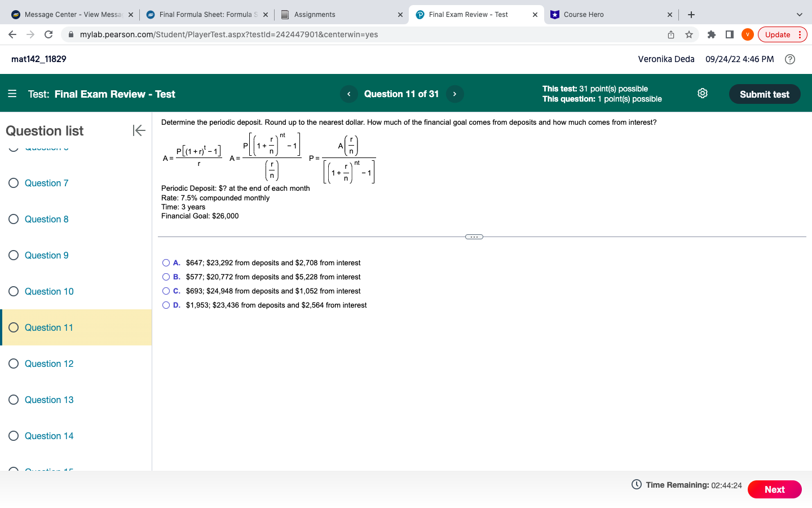Expand the ellipsis divider below the question

coord(474,237)
